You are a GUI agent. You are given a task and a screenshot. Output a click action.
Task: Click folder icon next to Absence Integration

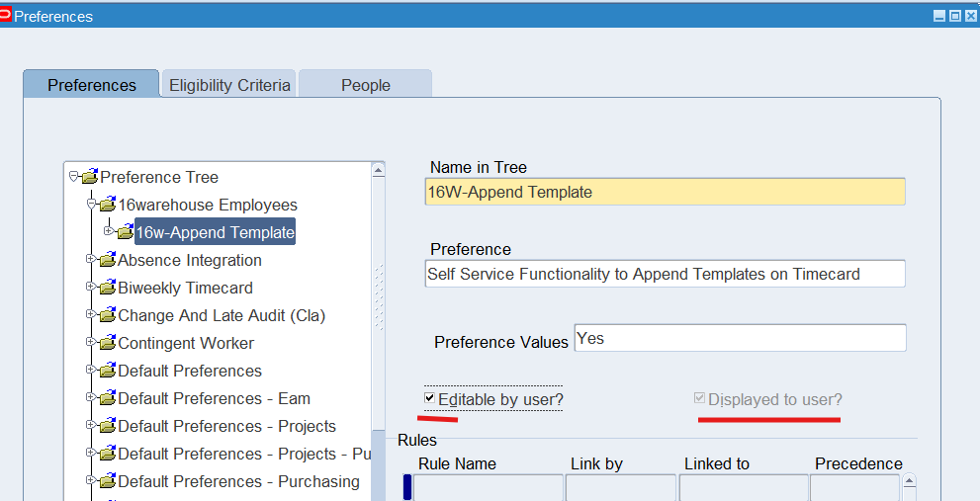pos(108,260)
